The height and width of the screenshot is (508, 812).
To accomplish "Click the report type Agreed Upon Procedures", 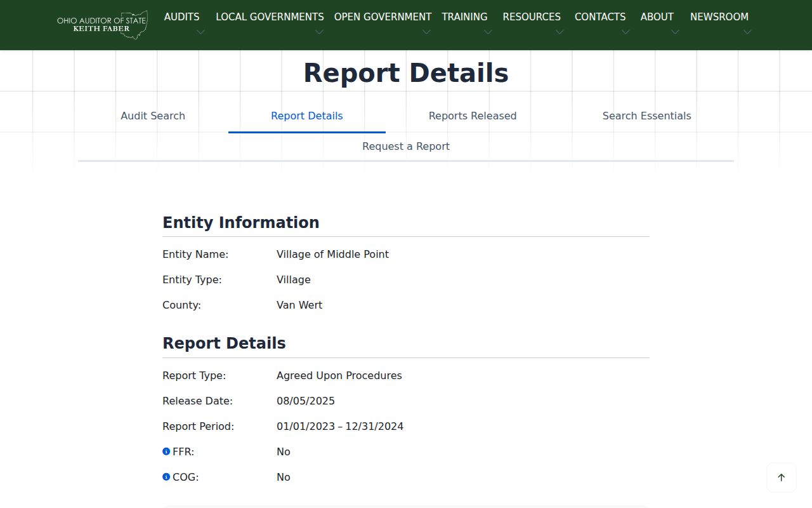I will coord(339,375).
